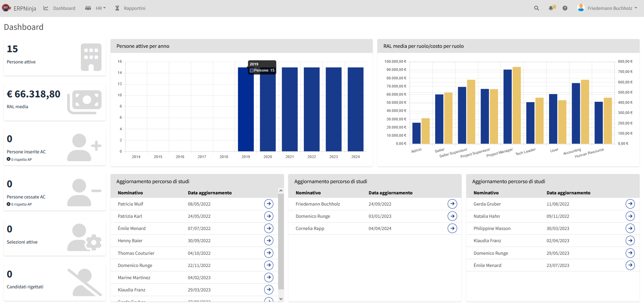Click the name Natalia Hahn
The image size is (644, 307).
487,216
